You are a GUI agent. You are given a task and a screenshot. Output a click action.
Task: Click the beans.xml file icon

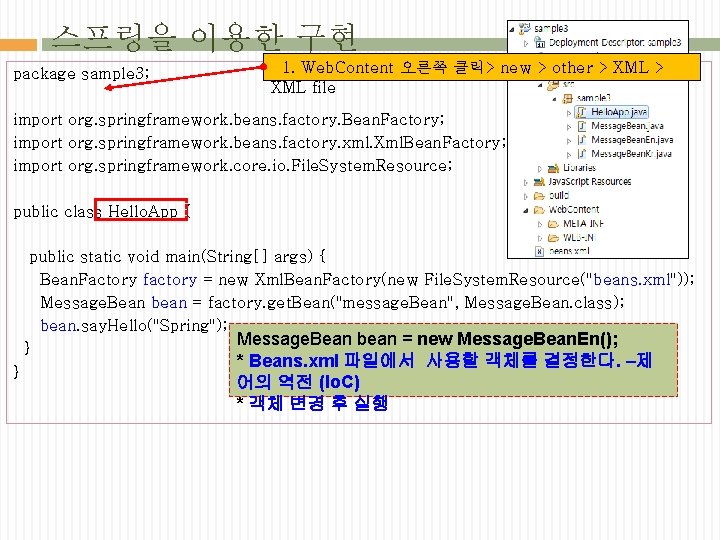click(x=540, y=252)
